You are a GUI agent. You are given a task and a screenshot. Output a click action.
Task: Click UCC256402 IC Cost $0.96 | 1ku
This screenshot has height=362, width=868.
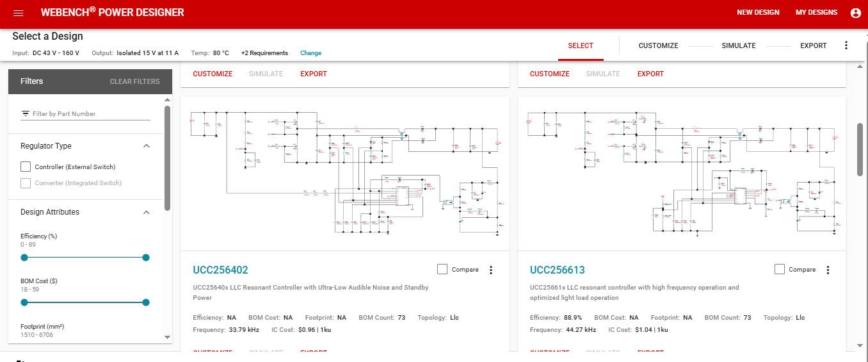tap(314, 330)
